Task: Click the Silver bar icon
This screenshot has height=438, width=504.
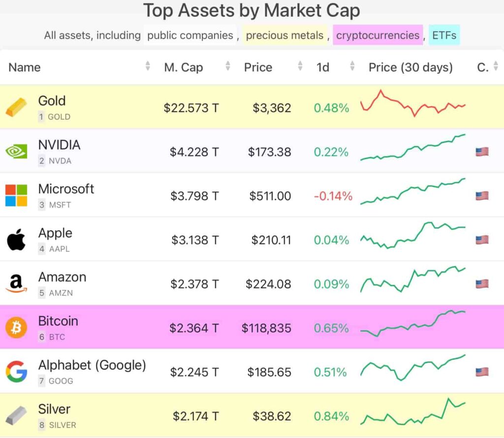Action: tap(16, 416)
